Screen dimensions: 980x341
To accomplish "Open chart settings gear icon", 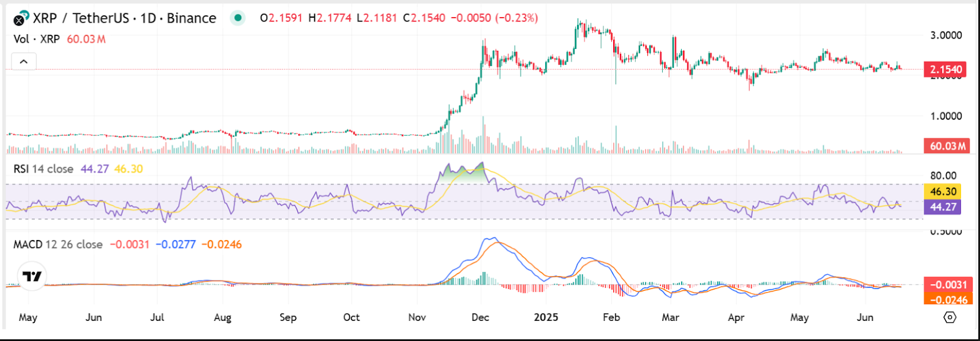I will 949,317.
